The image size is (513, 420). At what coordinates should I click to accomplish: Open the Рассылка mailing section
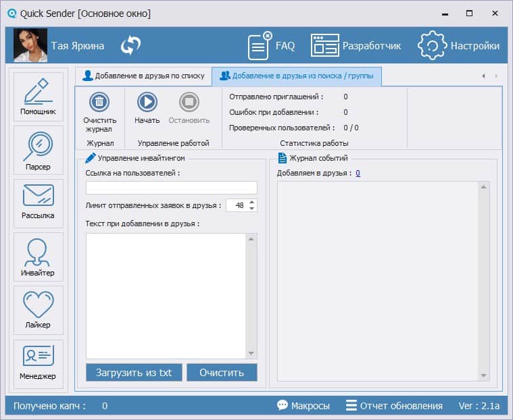39,203
